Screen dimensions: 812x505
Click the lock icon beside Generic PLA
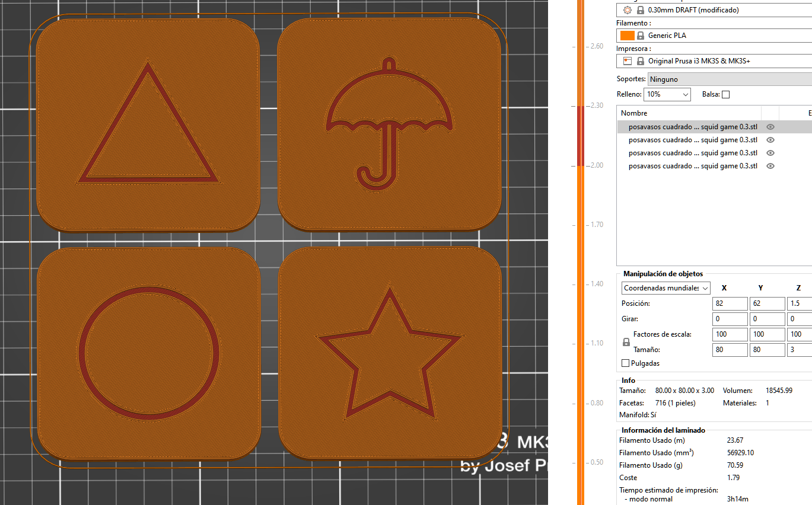[641, 36]
